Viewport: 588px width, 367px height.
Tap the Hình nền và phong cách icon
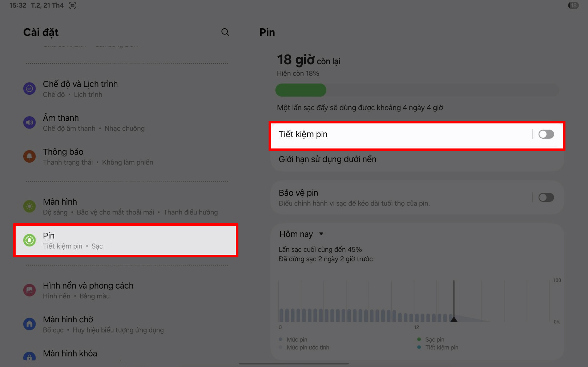(x=29, y=290)
